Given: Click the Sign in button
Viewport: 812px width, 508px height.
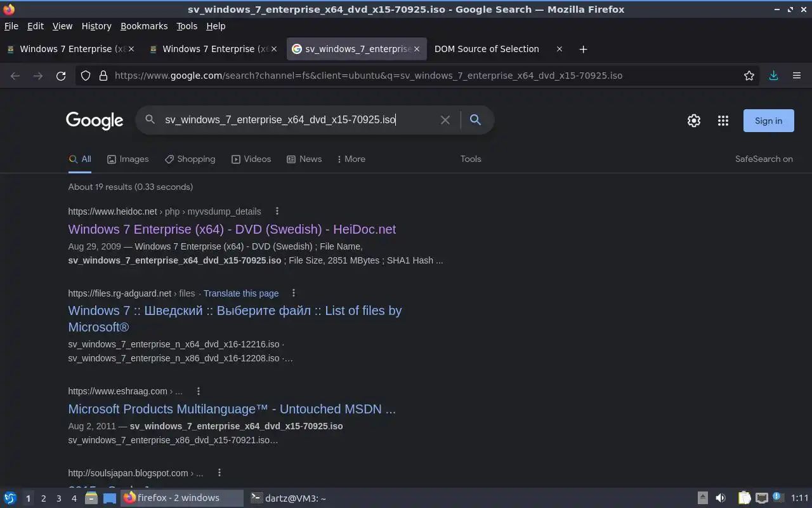Looking at the screenshot, I should tap(768, 121).
